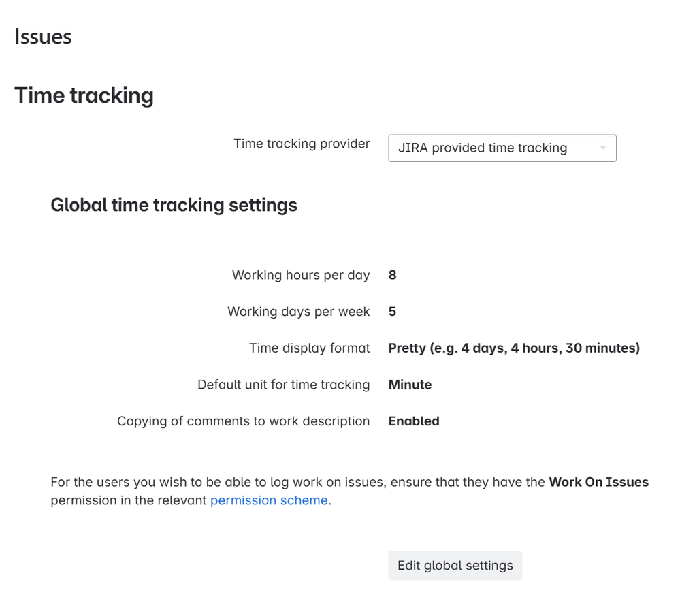Click the Edit global settings button
This screenshot has width=680, height=616.
point(455,565)
